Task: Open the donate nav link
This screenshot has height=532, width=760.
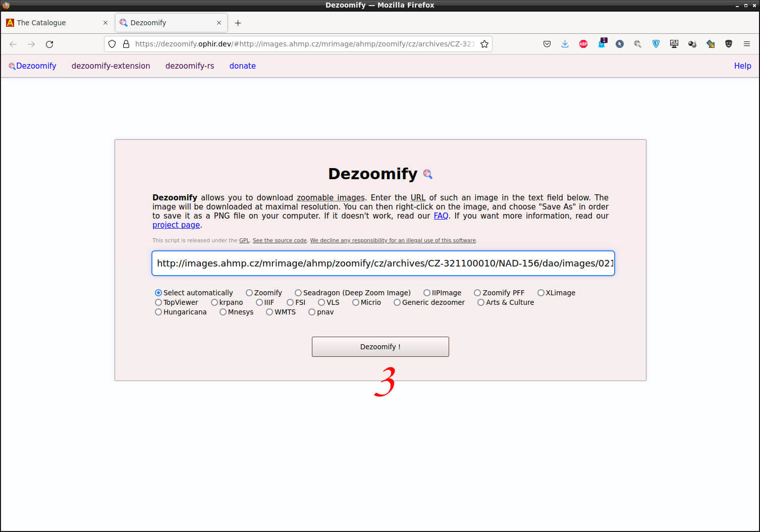Action: (x=243, y=66)
